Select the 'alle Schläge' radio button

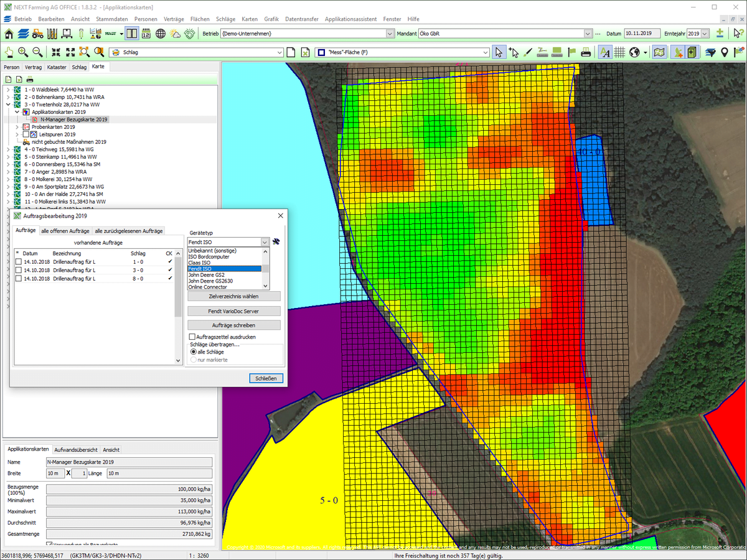click(x=193, y=352)
